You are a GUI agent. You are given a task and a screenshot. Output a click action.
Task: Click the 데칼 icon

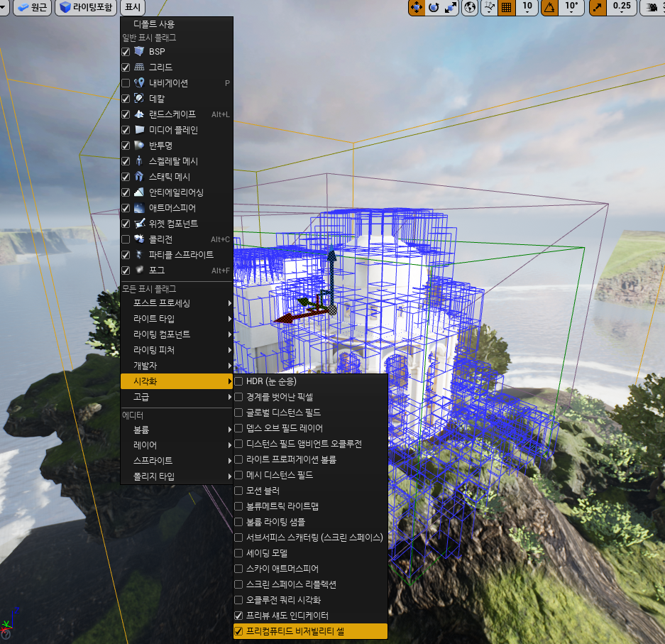(x=139, y=99)
